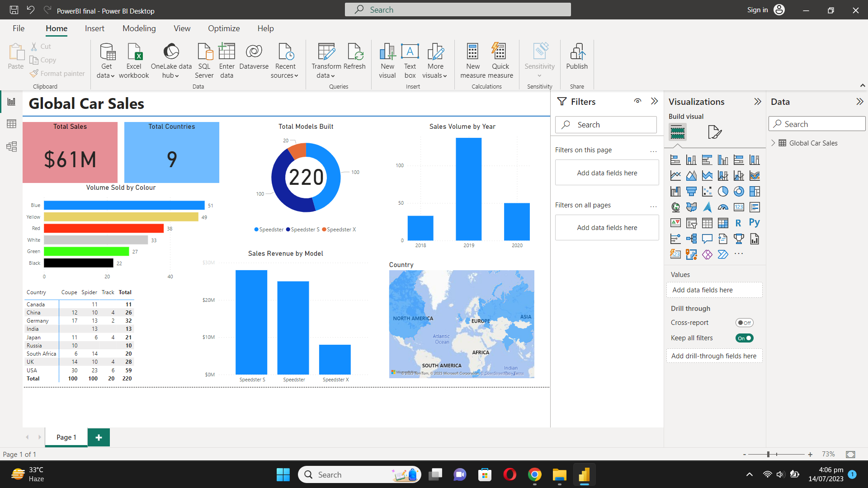Select the R script visual icon
Viewport: 868px width, 488px height.
pos(738,223)
